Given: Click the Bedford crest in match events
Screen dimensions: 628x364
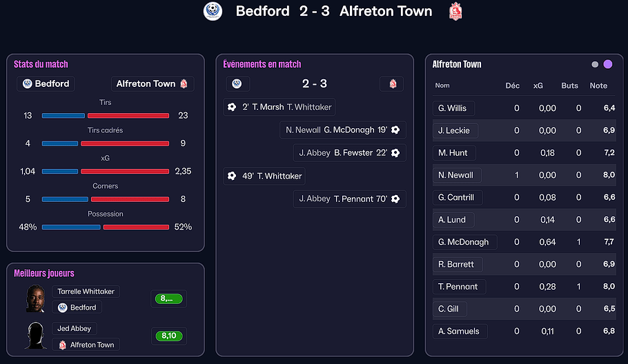Looking at the screenshot, I should coord(237,83).
